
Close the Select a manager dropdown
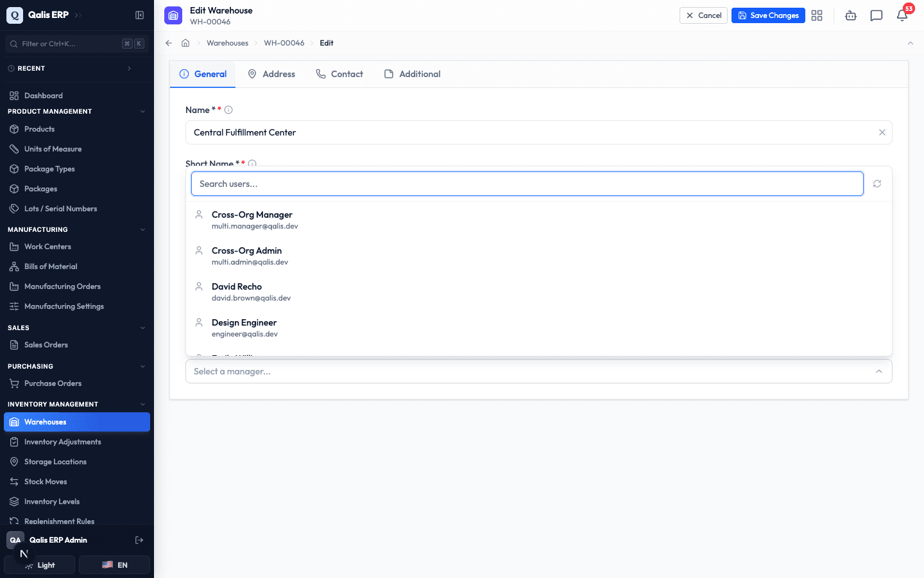pyautogui.click(x=879, y=371)
